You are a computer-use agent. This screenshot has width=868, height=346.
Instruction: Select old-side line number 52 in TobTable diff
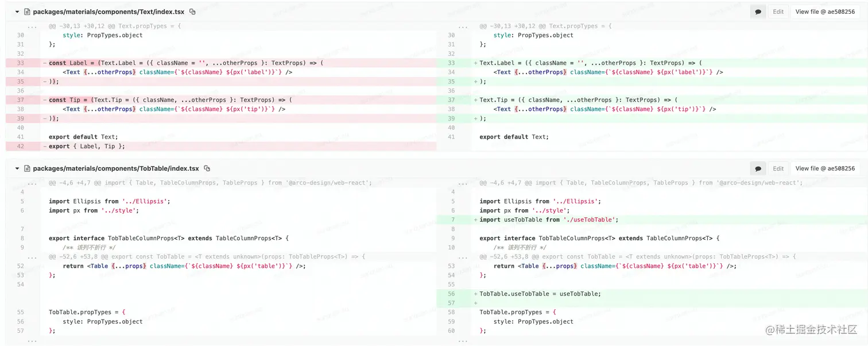[21, 266]
